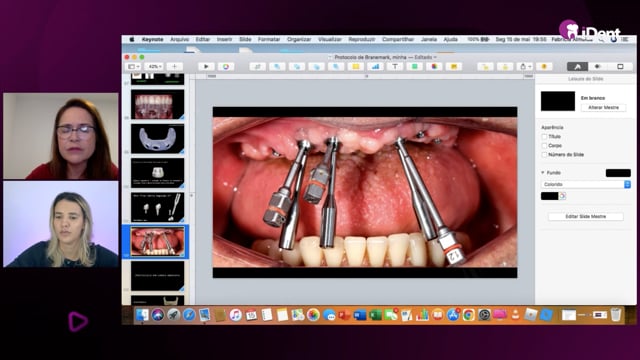Open the Inserir menu
This screenshot has width=640, height=360.
coord(224,40)
